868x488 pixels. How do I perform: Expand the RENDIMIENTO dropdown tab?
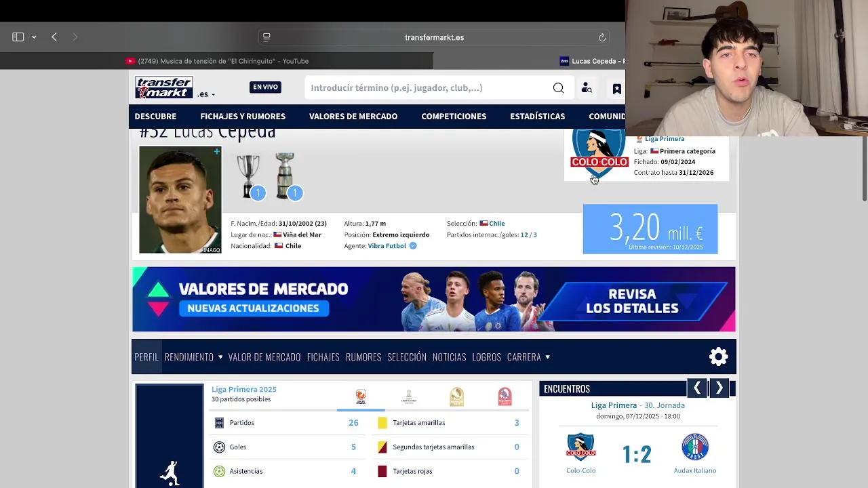[193, 357]
